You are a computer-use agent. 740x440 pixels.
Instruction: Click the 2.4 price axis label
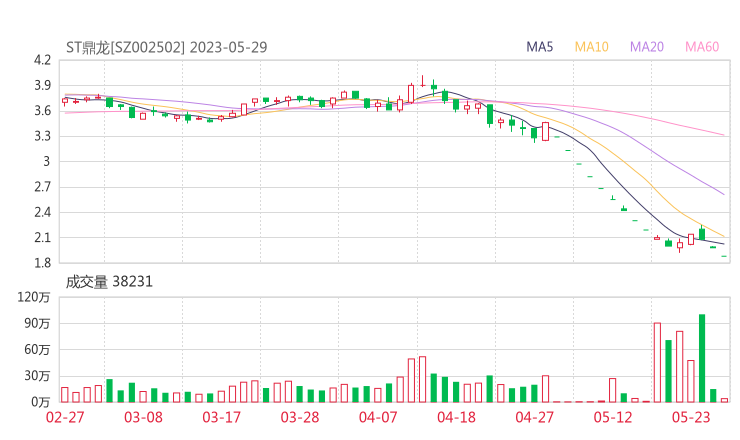[42, 212]
